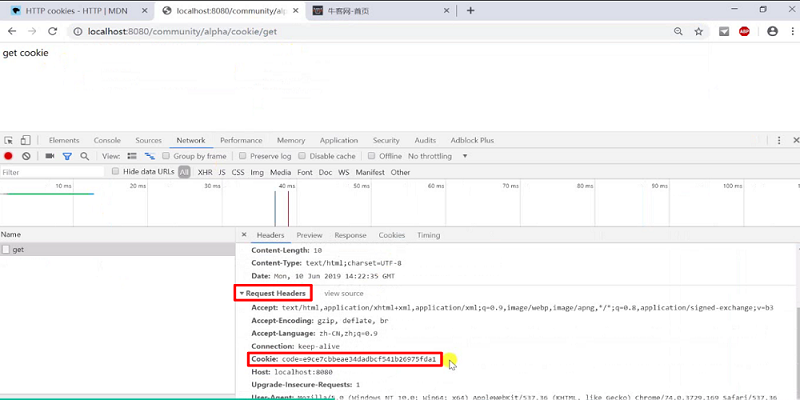
Task: Select the get request row
Action: 117,249
